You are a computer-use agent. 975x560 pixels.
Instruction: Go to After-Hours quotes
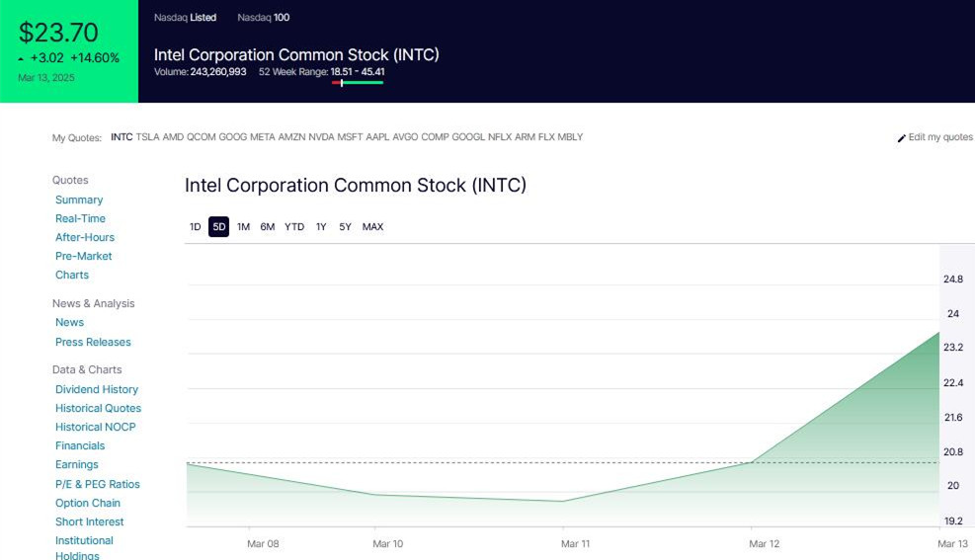coord(85,237)
